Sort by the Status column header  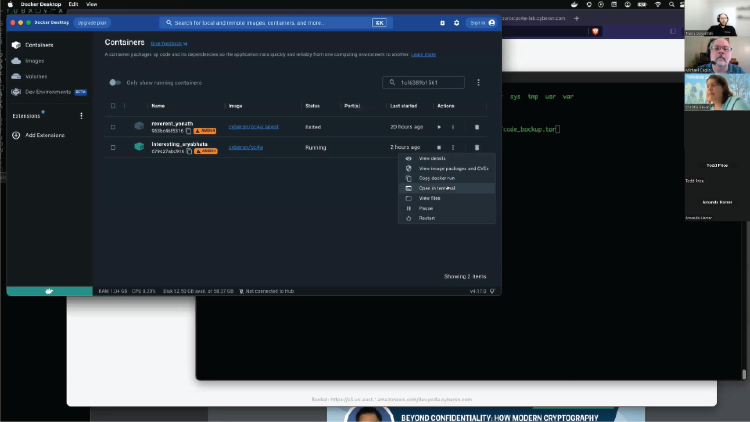[x=312, y=106]
